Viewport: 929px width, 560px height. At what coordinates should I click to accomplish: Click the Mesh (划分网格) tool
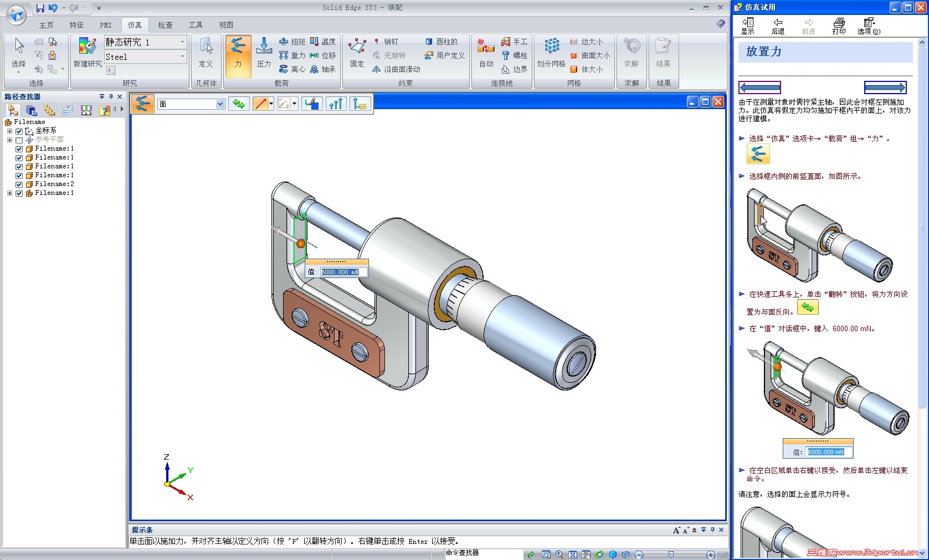pyautogui.click(x=551, y=54)
